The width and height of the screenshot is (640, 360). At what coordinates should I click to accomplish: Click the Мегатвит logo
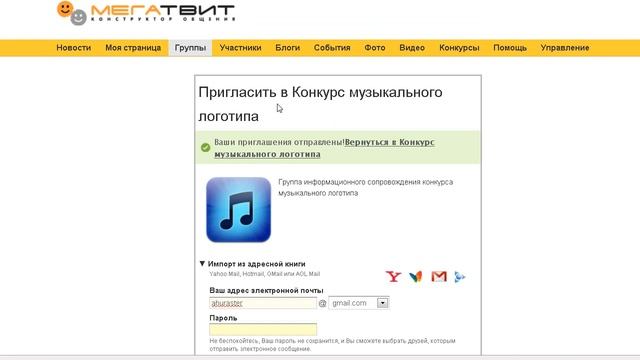tap(146, 13)
